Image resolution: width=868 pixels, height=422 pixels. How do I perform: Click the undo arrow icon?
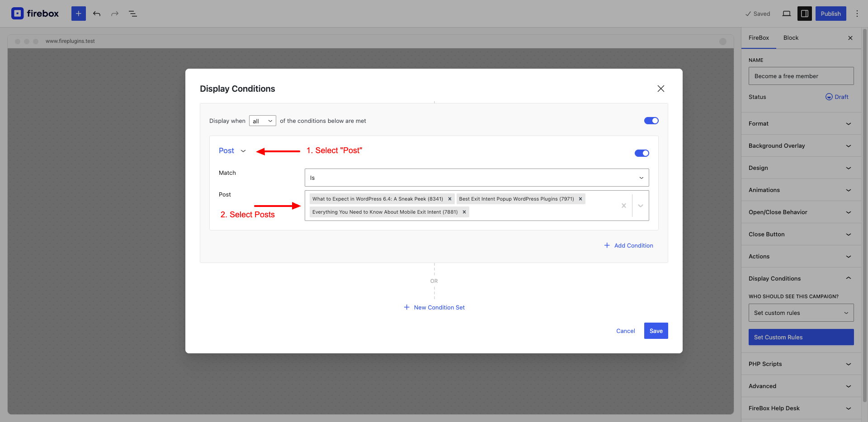coord(97,14)
